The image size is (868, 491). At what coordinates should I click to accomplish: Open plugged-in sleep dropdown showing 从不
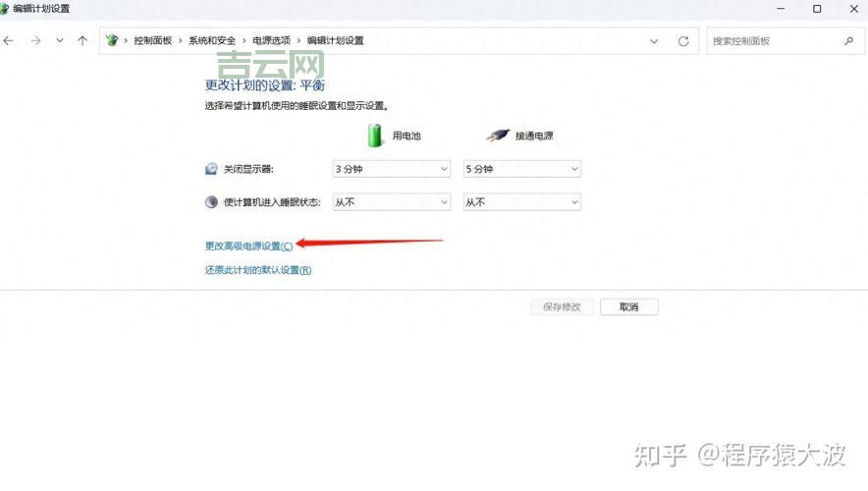click(522, 202)
